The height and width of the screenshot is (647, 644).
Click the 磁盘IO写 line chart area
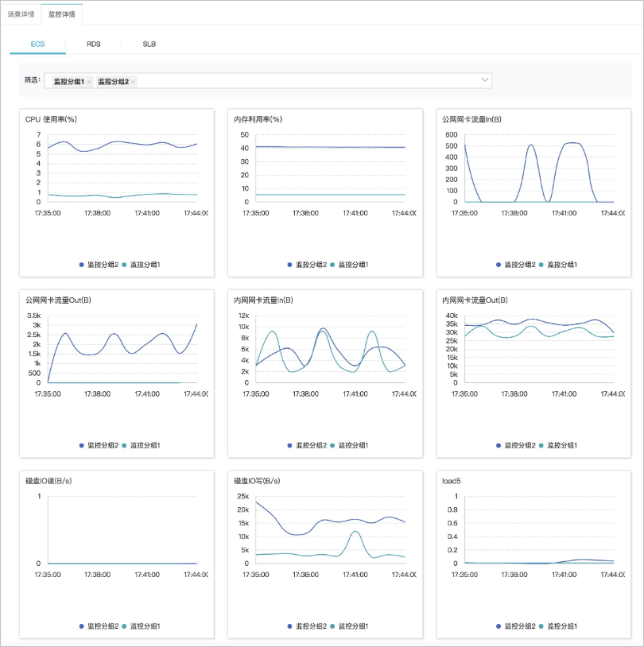tap(330, 530)
